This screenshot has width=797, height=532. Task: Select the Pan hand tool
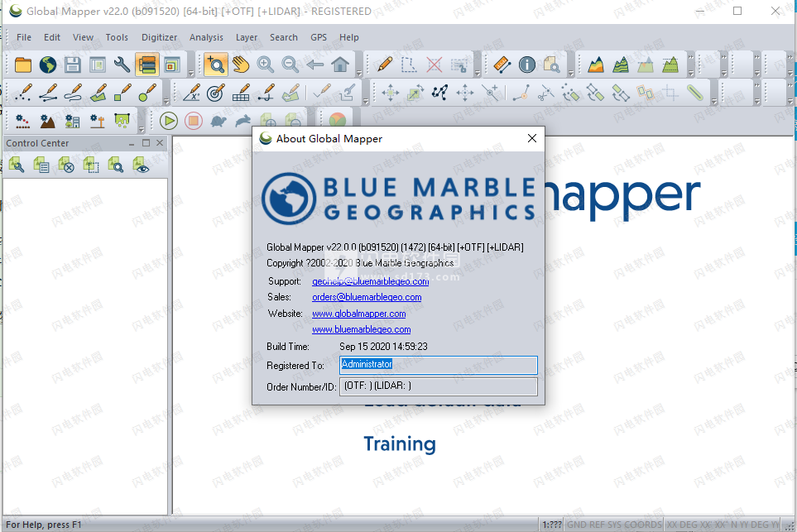point(241,65)
